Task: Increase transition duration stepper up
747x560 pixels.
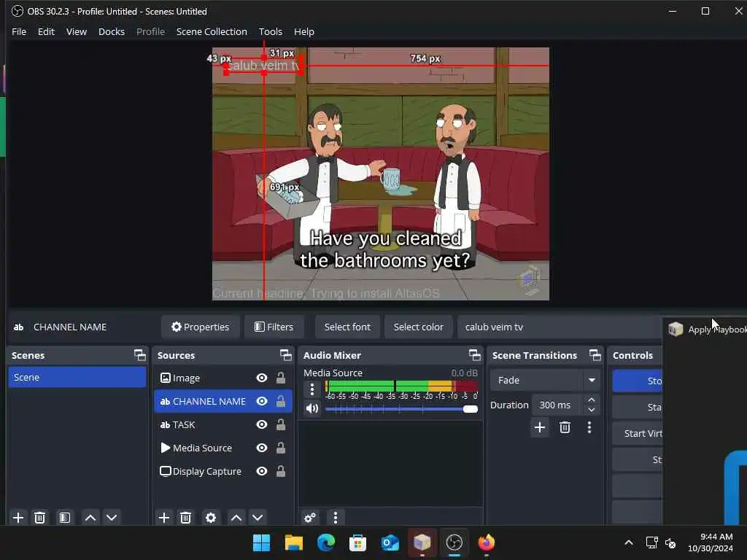Action: [592, 400]
